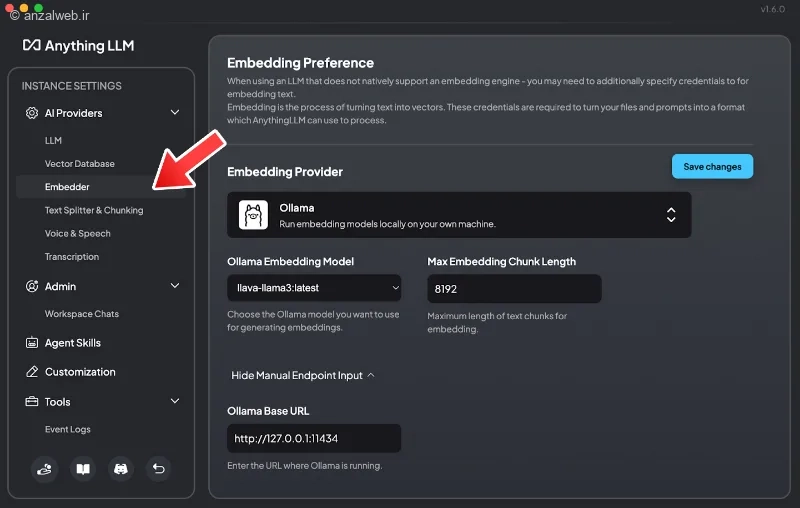Click the Save changes button
This screenshot has width=800, height=508.
712,166
